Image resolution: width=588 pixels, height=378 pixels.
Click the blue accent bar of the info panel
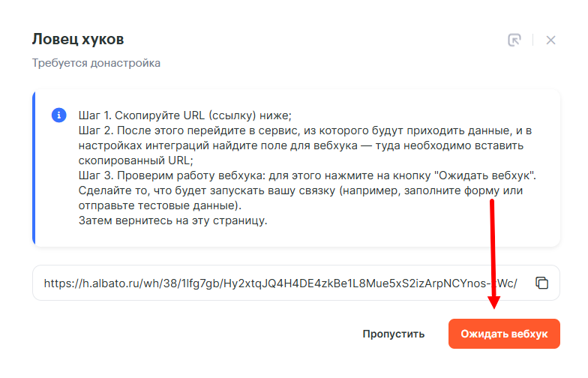[34, 168]
